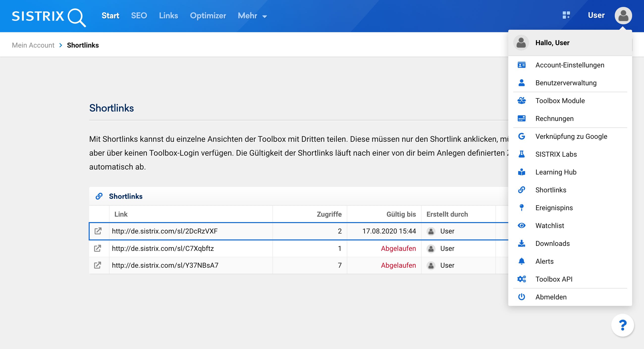Switch to the Optimizer tab
The width and height of the screenshot is (644, 349).
point(208,16)
